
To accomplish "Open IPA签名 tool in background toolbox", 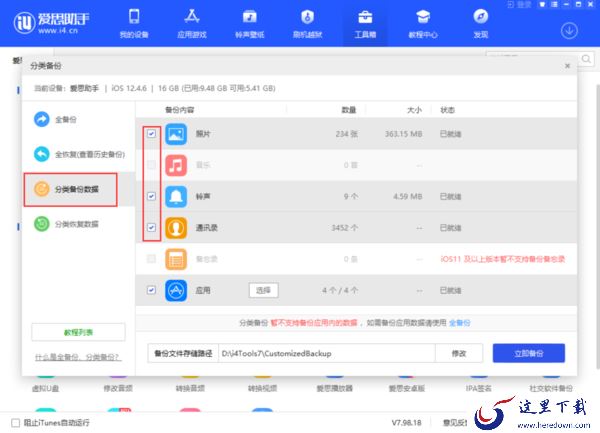I will click(x=479, y=388).
